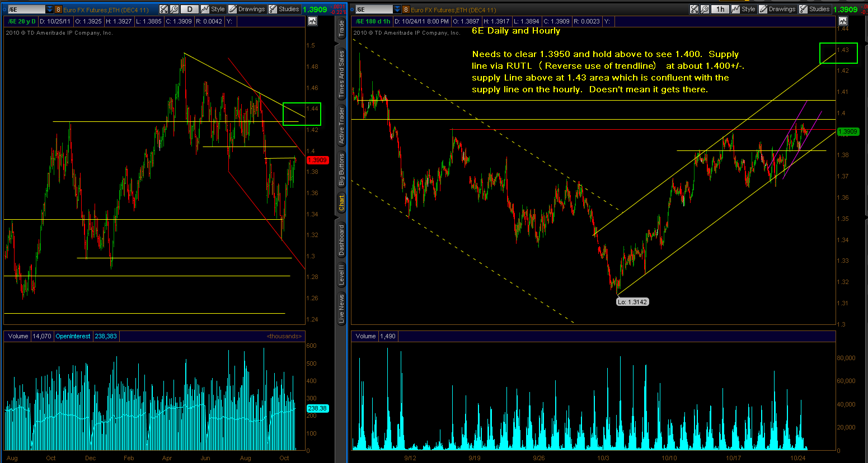Open the symbol dropdown arrow on the left chart

pyautogui.click(x=50, y=10)
